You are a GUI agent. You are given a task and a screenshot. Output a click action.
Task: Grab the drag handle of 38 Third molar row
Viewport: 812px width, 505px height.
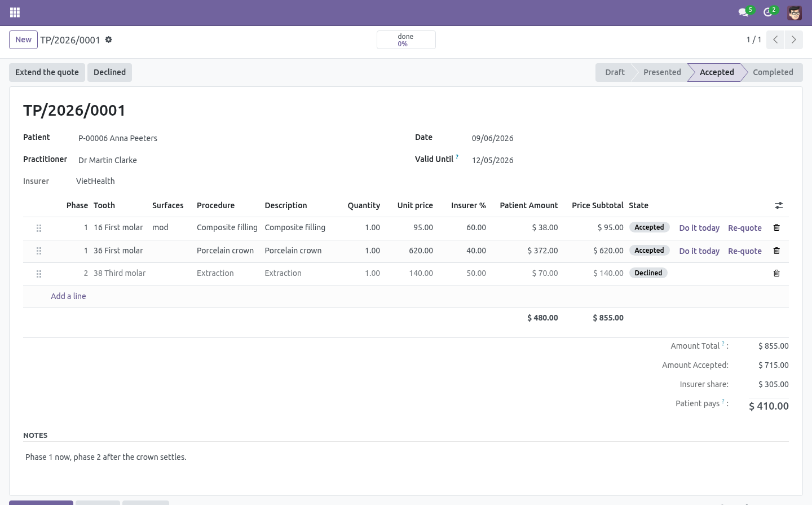(39, 274)
